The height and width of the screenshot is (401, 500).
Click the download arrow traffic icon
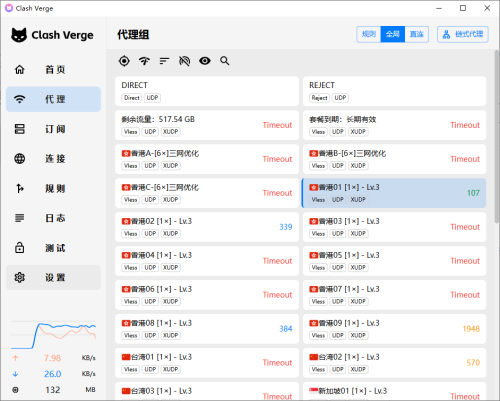(15, 374)
